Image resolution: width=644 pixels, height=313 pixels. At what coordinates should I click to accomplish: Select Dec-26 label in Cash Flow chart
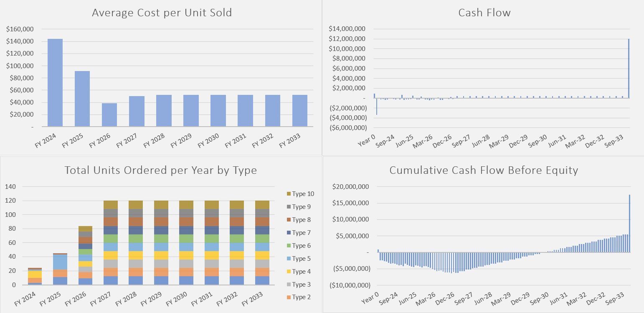click(443, 141)
